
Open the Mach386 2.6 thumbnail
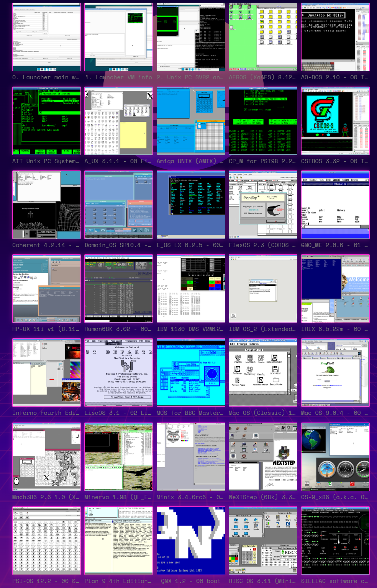(x=46, y=457)
